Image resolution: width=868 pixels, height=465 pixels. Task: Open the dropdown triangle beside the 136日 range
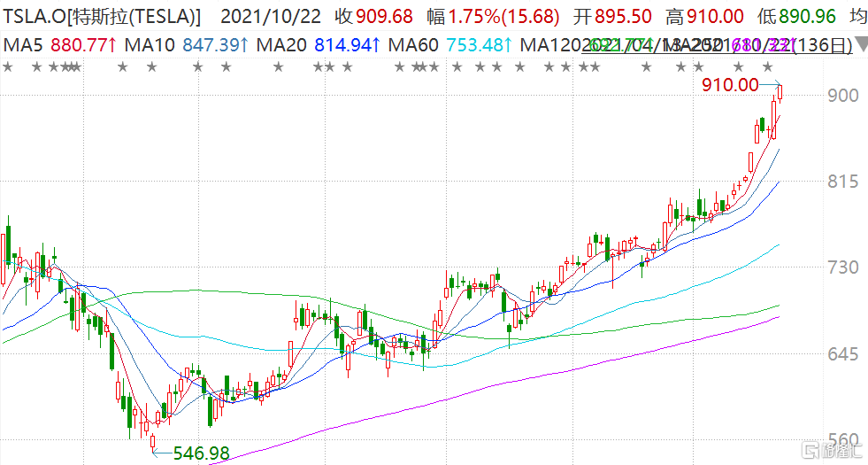861,43
